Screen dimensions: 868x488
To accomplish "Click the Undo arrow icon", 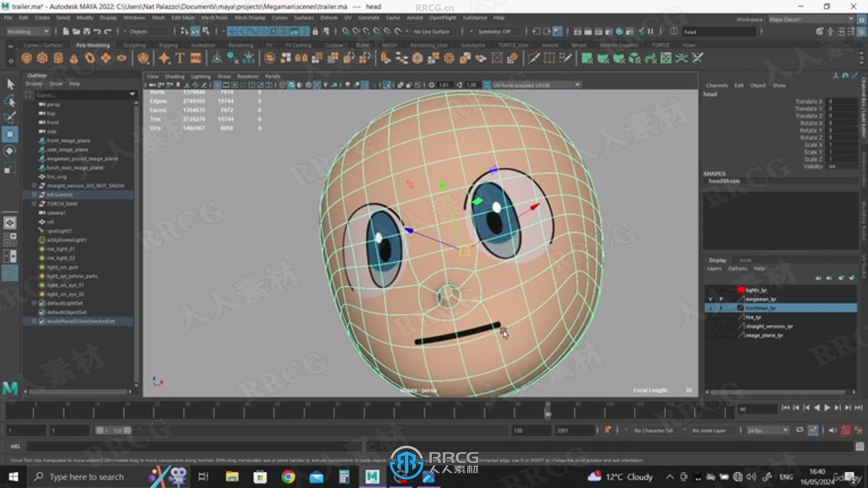I will [x=97, y=31].
